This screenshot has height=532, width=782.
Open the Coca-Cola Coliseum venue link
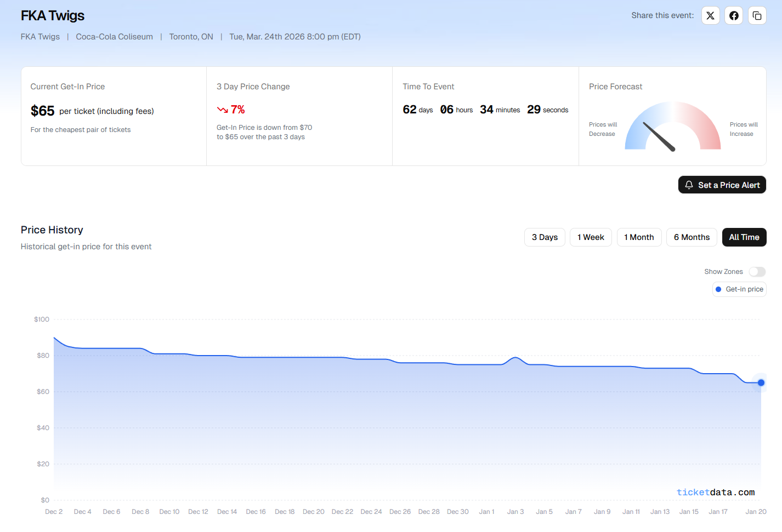(114, 37)
